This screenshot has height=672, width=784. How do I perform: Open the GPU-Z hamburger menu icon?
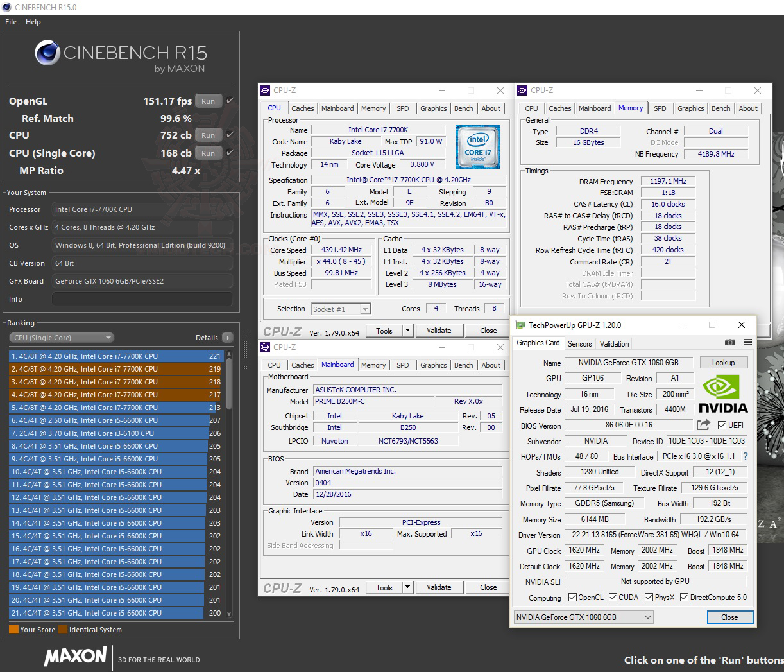point(747,343)
